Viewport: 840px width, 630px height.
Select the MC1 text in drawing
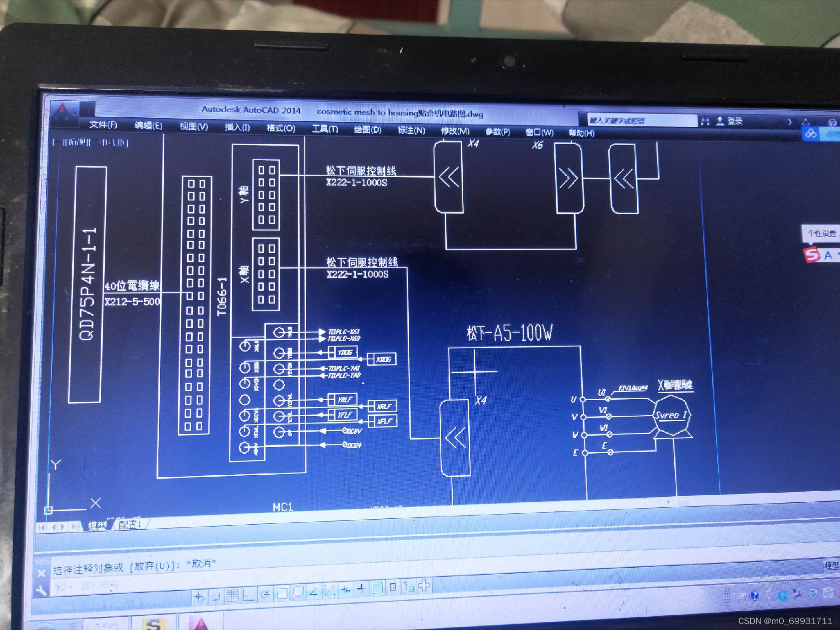click(282, 507)
